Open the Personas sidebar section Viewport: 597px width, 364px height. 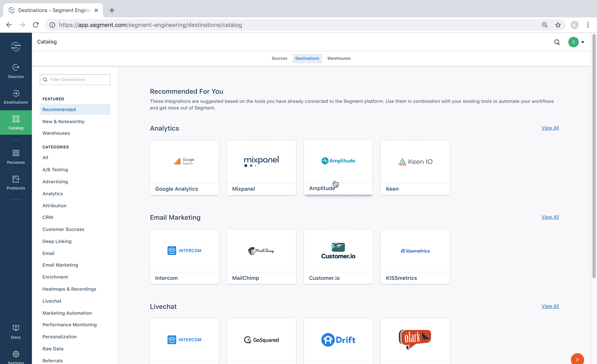(16, 157)
